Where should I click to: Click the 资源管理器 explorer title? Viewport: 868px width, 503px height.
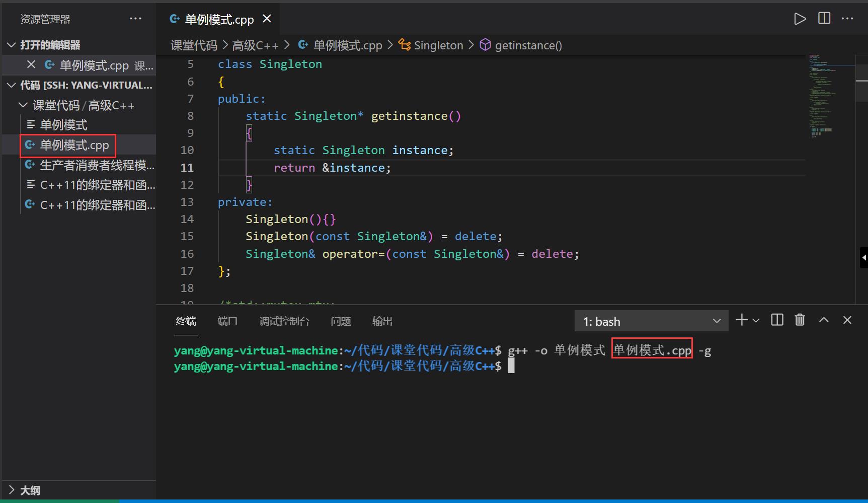click(45, 19)
